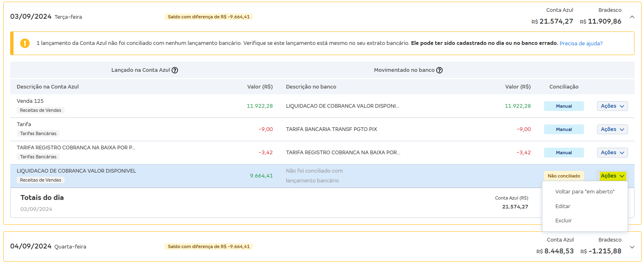Choose Excluir from the actions menu
Image resolution: width=644 pixels, height=264 pixels.
tap(564, 221)
